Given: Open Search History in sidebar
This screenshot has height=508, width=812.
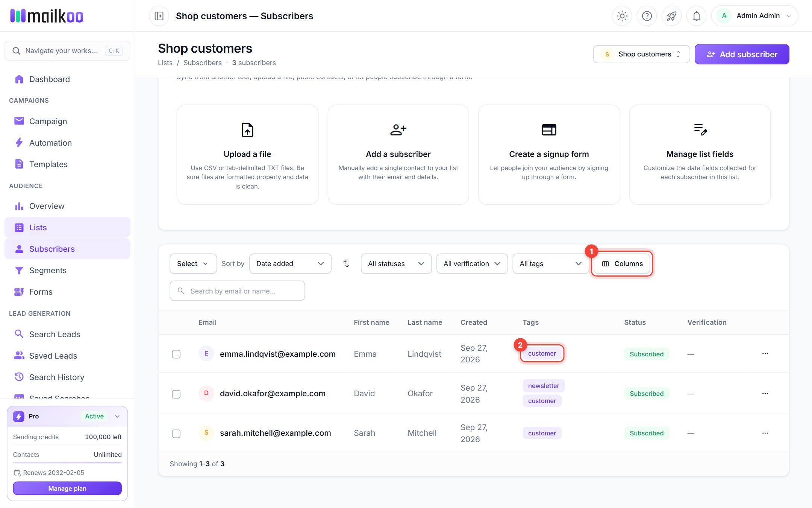Looking at the screenshot, I should click(67, 377).
